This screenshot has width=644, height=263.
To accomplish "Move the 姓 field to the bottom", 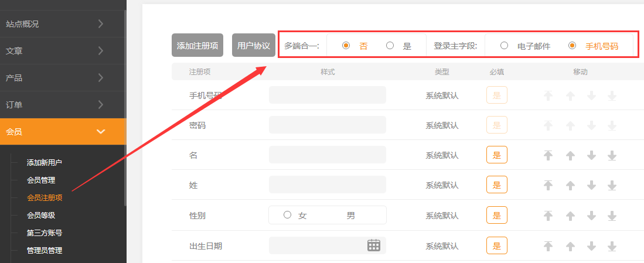I will (612, 185).
